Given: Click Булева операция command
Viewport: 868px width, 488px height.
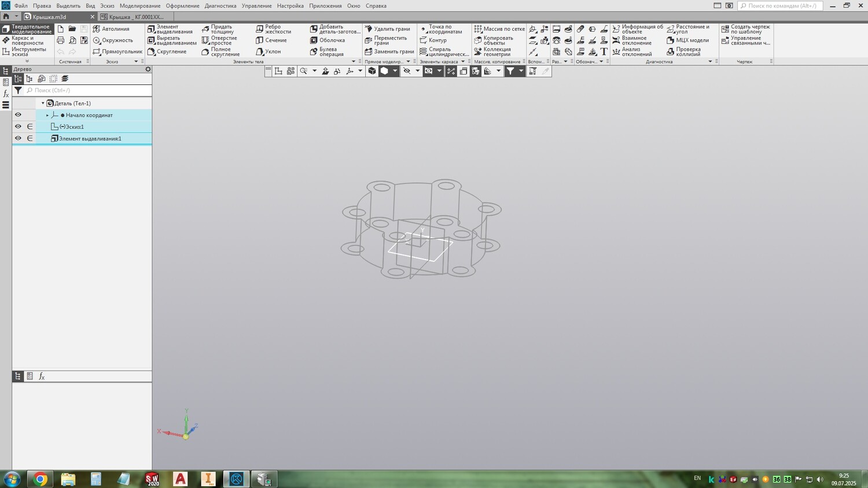Looking at the screenshot, I should (x=327, y=51).
